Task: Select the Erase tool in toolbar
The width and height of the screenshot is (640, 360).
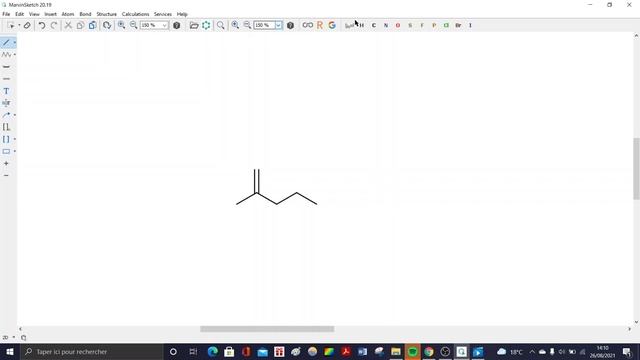Action: pyautogui.click(x=27, y=25)
